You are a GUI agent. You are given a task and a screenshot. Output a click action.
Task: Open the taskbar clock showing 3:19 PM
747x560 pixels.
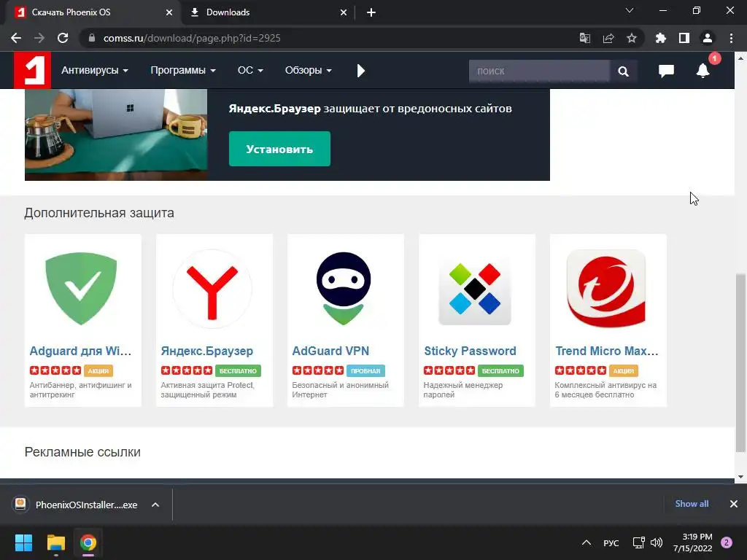[x=692, y=542]
